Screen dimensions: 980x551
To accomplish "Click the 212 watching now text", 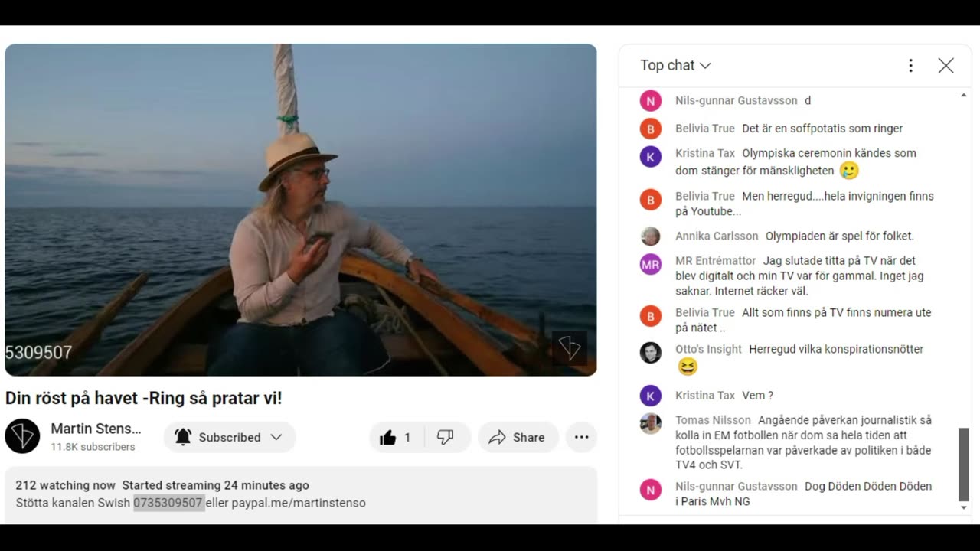I will [x=66, y=485].
